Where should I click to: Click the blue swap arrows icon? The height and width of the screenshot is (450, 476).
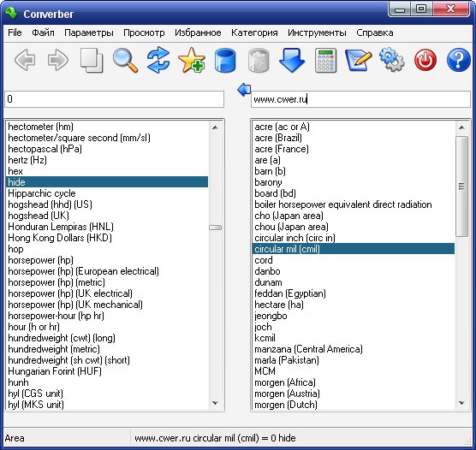(158, 60)
